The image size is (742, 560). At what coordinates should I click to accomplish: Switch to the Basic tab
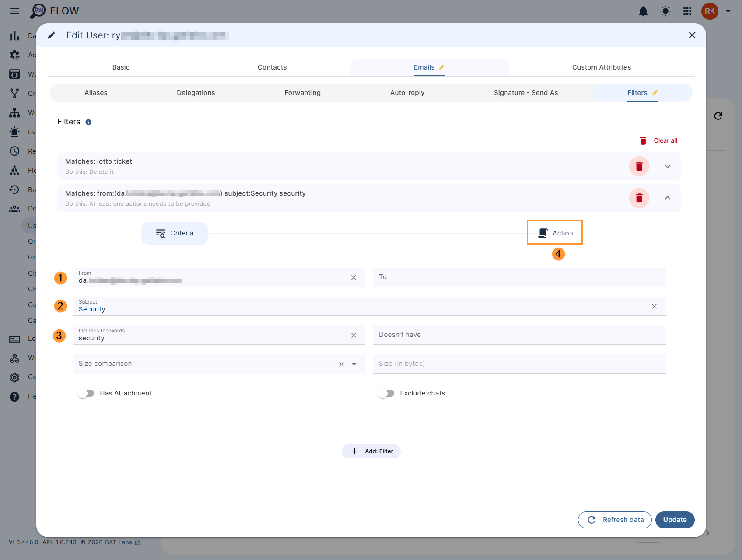[x=121, y=67]
